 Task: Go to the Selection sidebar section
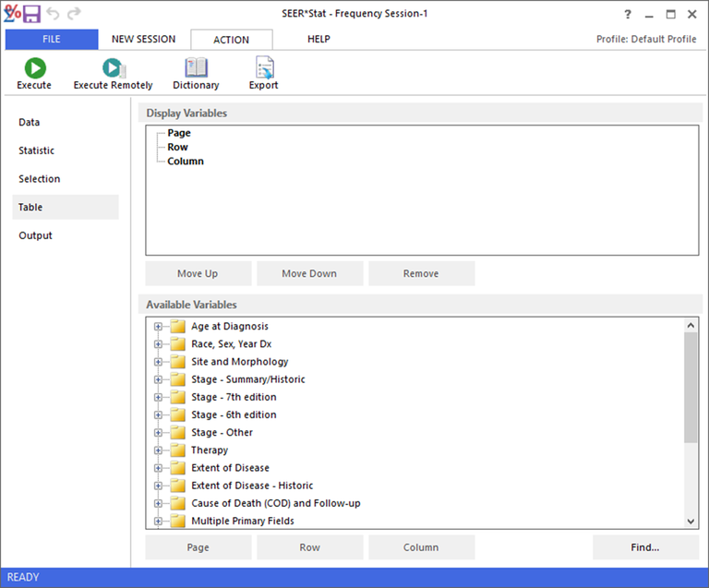tap(40, 179)
